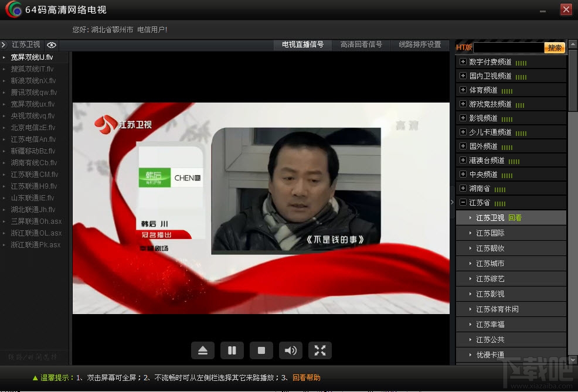
Task: Choose source 新疆移动Bz.flv
Action: pyautogui.click(x=33, y=151)
